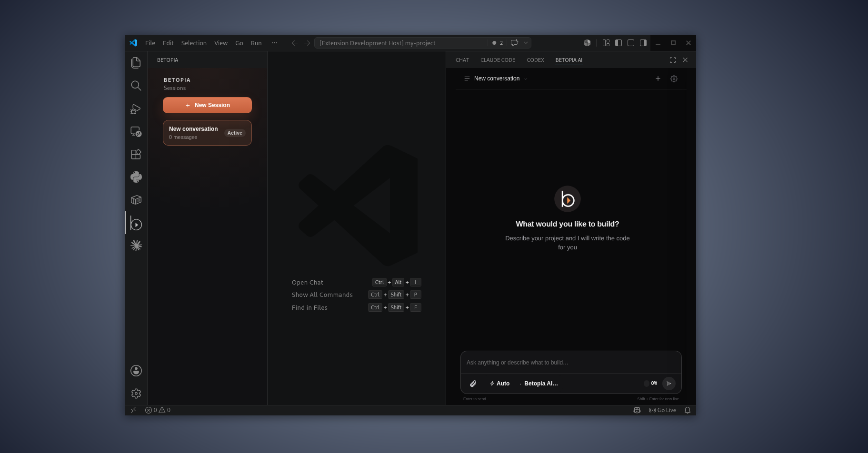Open the chat icon in the title bar

tap(514, 43)
